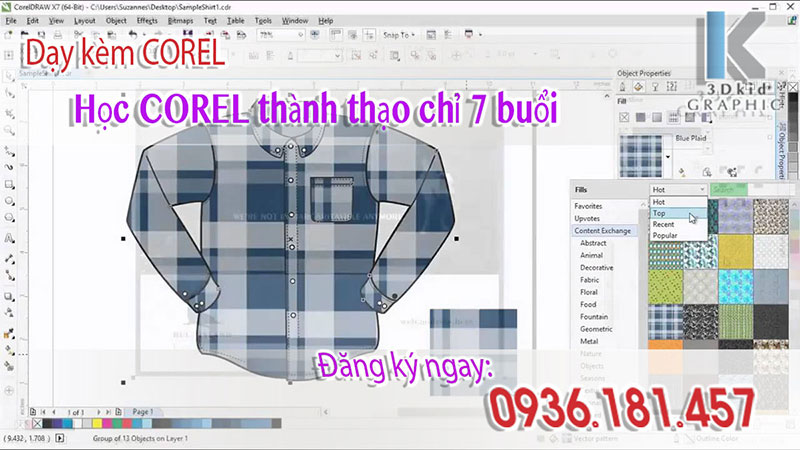Select the Connector tool
Viewport: 800px width, 450px height.
point(9,276)
